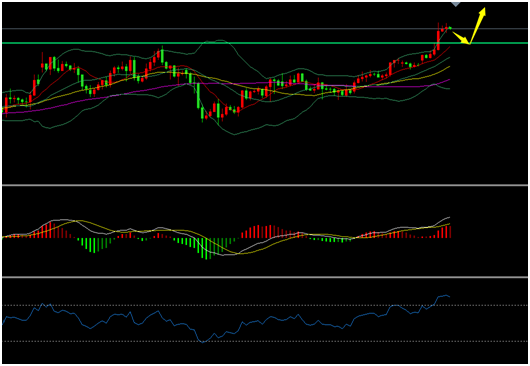Click the green horizontal resistance line

(x=265, y=43)
